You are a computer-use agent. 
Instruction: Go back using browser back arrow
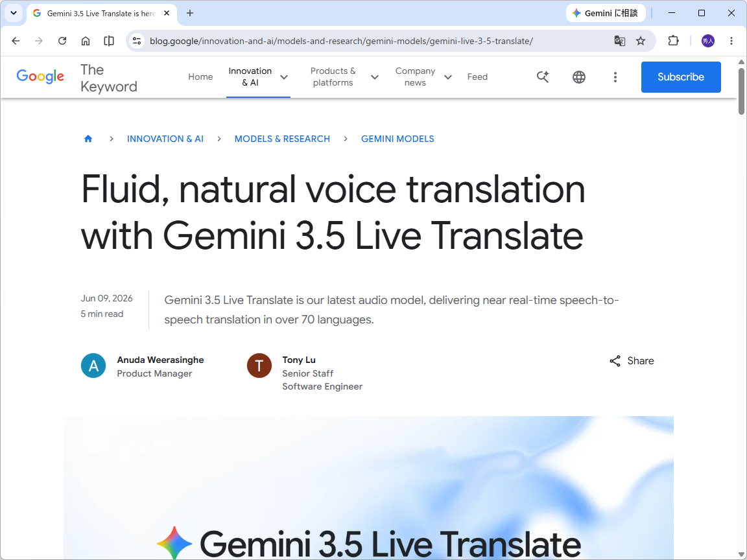coord(16,41)
